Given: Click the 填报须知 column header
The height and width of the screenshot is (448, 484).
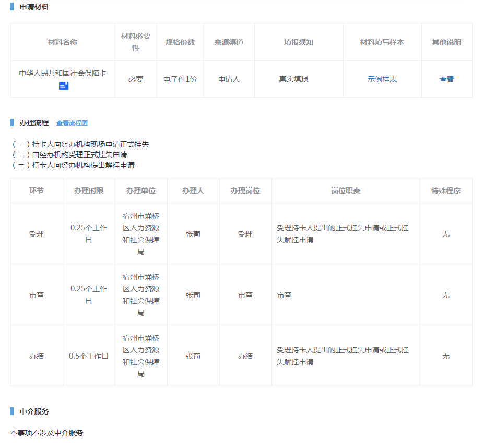Looking at the screenshot, I should pyautogui.click(x=299, y=42).
